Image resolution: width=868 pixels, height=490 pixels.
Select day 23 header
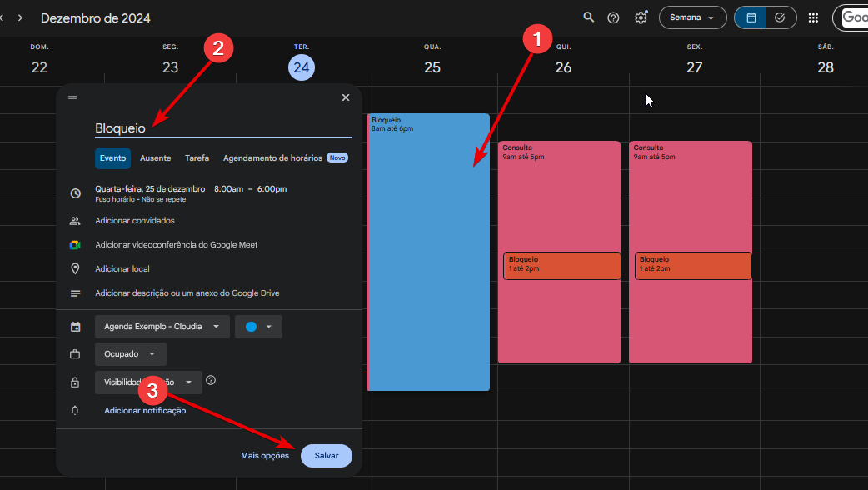pos(171,67)
